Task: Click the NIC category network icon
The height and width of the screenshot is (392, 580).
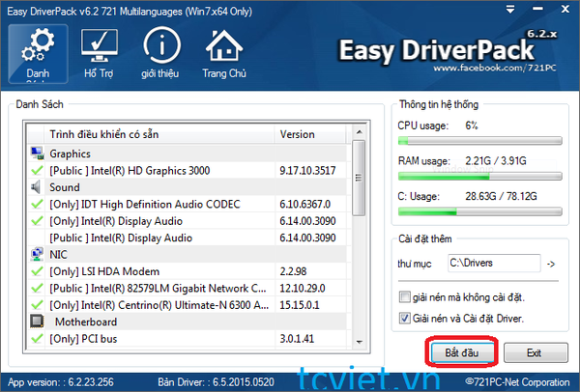Action: [37, 254]
